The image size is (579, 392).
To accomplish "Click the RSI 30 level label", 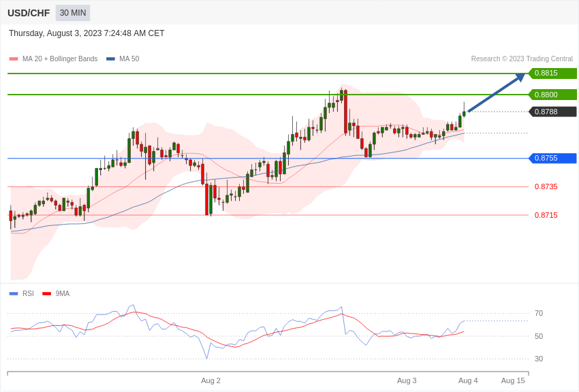I will coord(539,359).
